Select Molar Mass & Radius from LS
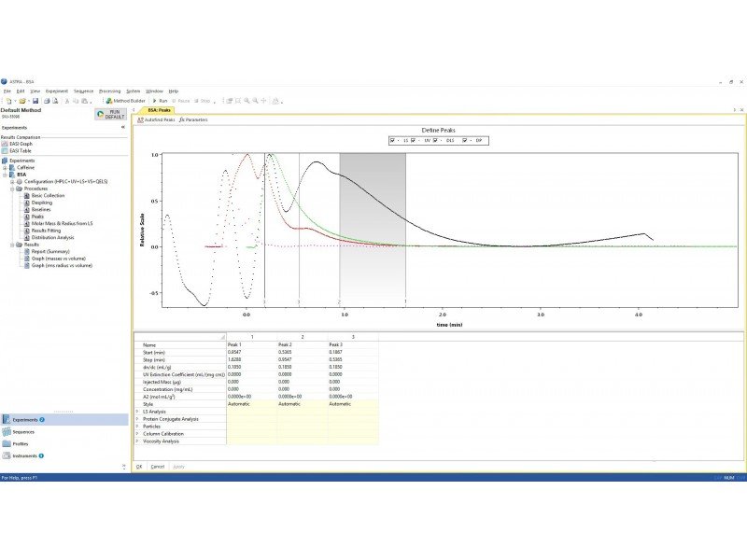The image size is (747, 560). pos(59,224)
